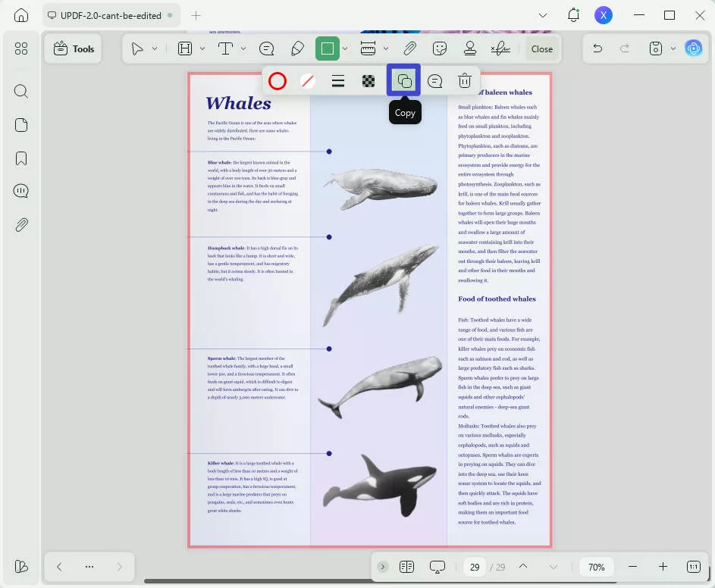Image resolution: width=715 pixels, height=588 pixels.
Task: Click the paperclip attachment tool
Action: 409,48
